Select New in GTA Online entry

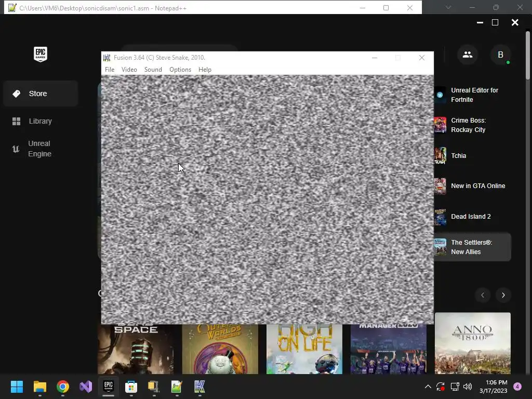[472, 186]
